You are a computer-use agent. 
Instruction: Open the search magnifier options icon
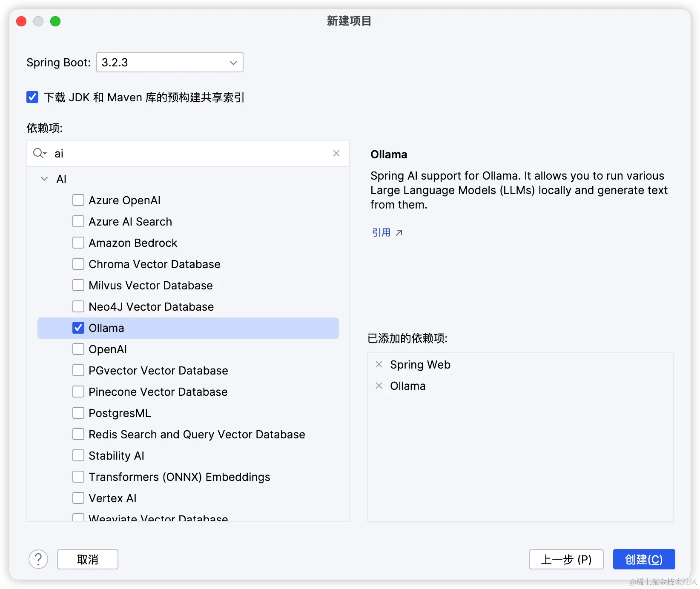pos(40,154)
